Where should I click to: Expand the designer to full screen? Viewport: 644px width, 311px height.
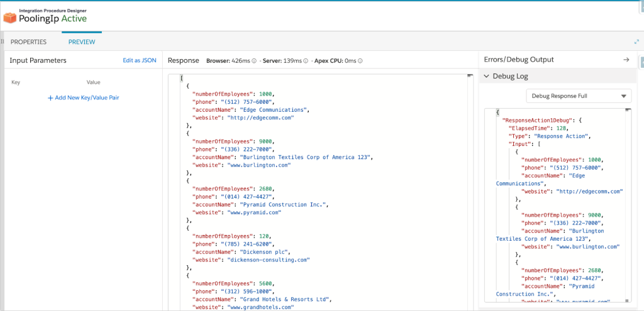tap(636, 42)
